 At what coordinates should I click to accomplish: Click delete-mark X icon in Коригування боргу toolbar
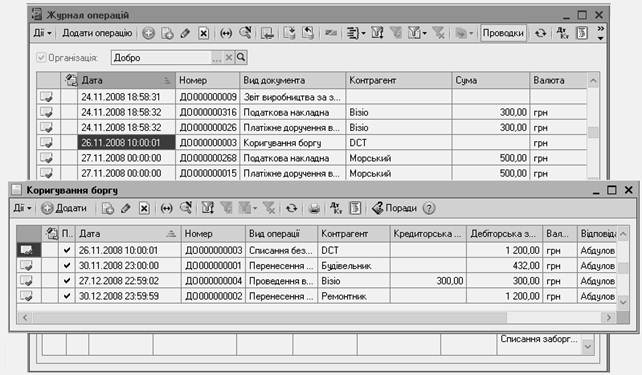(144, 208)
